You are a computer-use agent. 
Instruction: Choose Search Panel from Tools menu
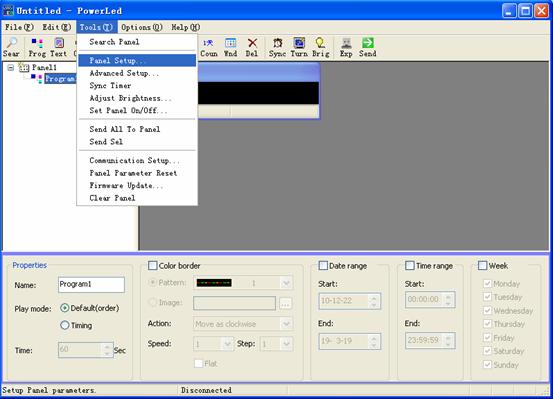[137, 42]
